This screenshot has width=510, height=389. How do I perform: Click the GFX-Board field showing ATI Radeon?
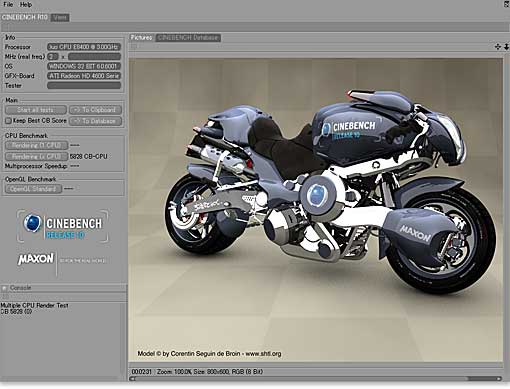coord(84,76)
